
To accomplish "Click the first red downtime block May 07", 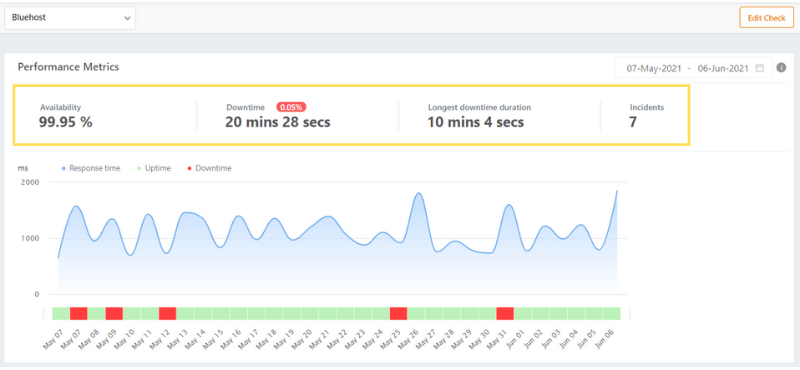I will point(79,313).
